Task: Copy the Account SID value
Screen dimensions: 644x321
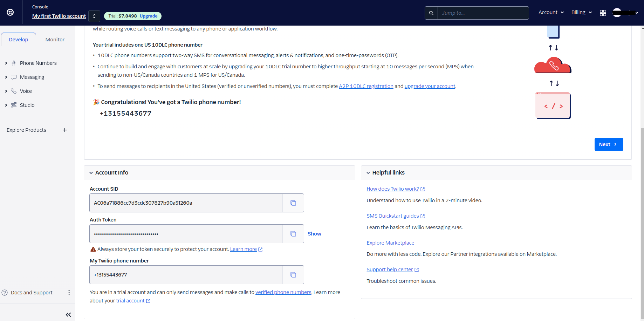Action: coord(293,203)
